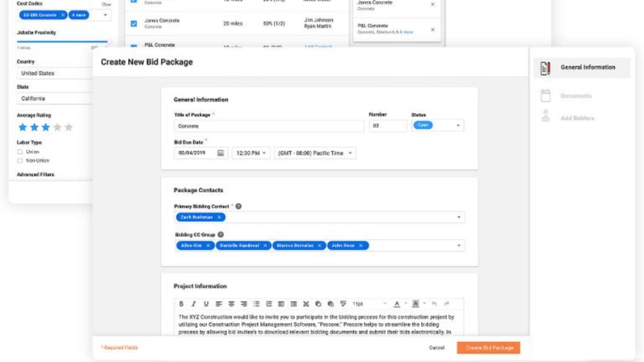
Task: Enable the Union labor type checkbox
Action: click(x=20, y=152)
